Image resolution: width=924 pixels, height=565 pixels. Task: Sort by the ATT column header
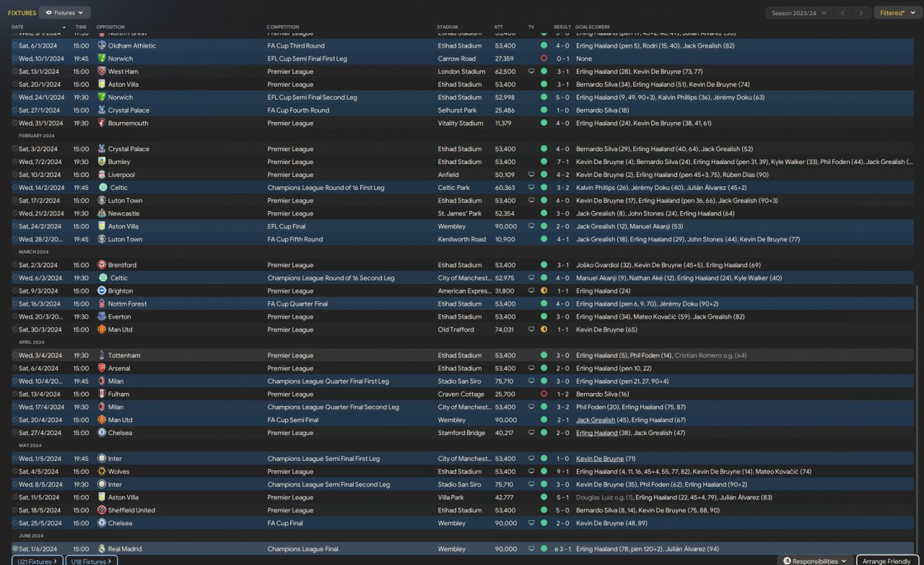tap(499, 27)
